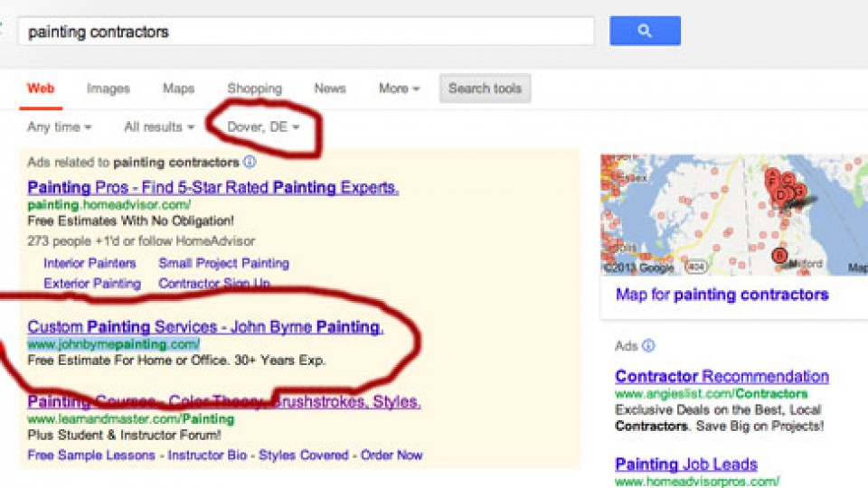Open the News tab
This screenshot has width=868, height=488.
coord(330,88)
